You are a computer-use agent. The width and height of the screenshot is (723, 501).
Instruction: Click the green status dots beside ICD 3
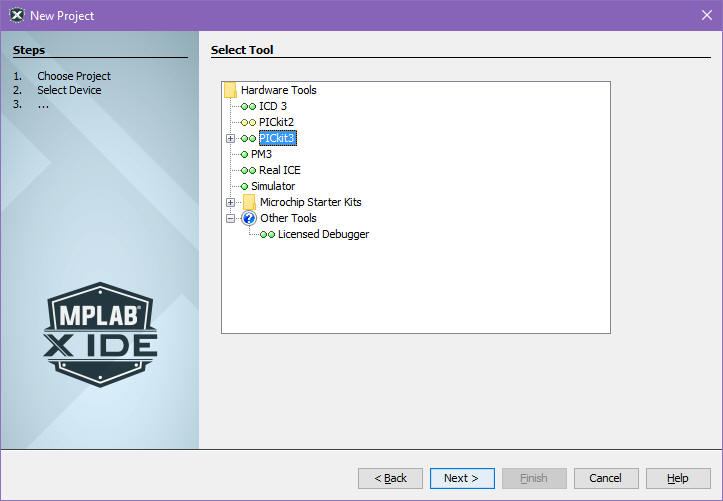click(x=248, y=106)
